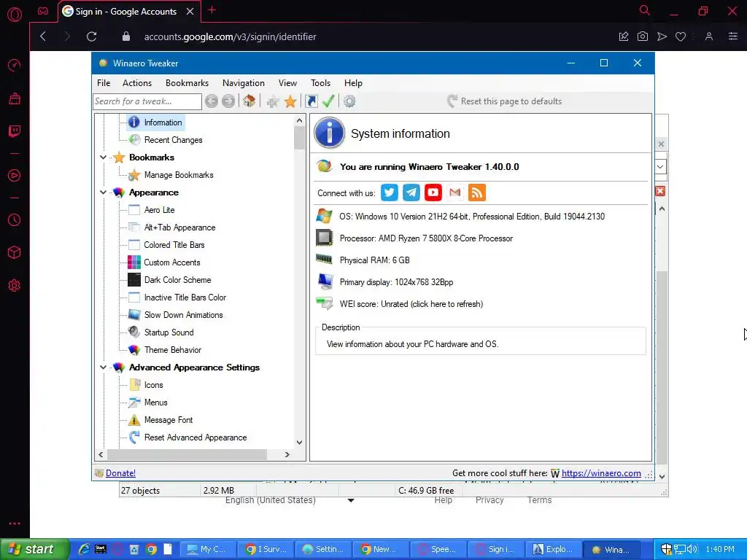Click the heart bookmark icon in address bar

(681, 36)
